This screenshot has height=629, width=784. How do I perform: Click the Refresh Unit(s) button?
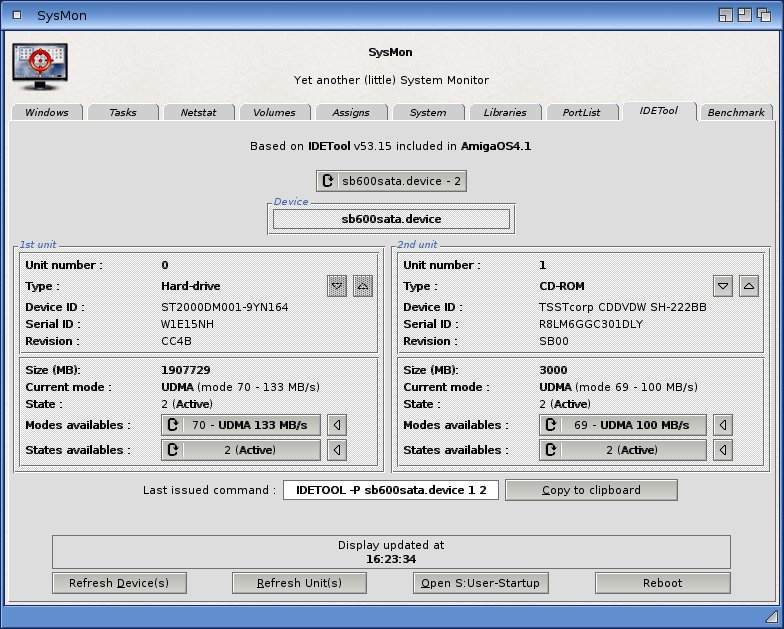(x=300, y=583)
